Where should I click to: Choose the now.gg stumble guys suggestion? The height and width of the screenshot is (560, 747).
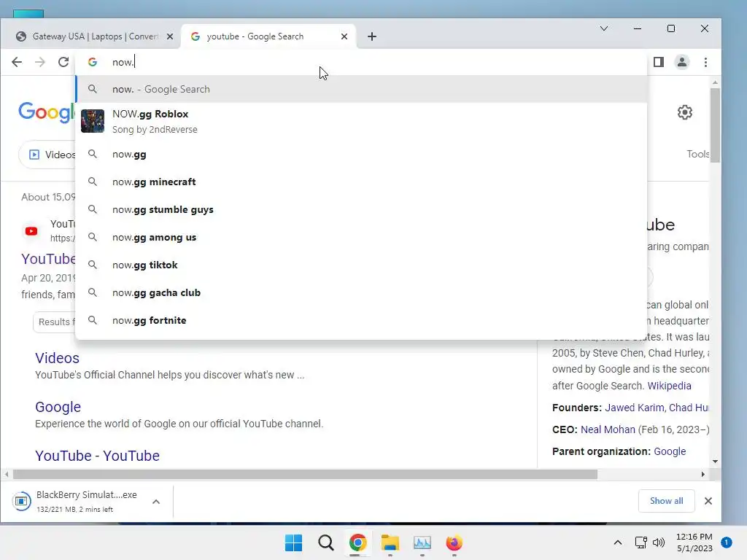[361, 209]
